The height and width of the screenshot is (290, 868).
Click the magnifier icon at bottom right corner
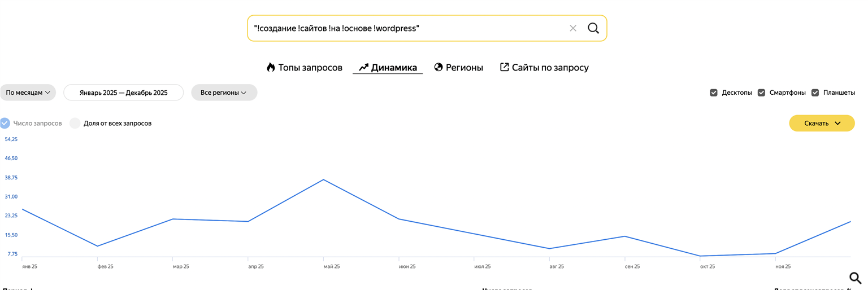pyautogui.click(x=855, y=278)
